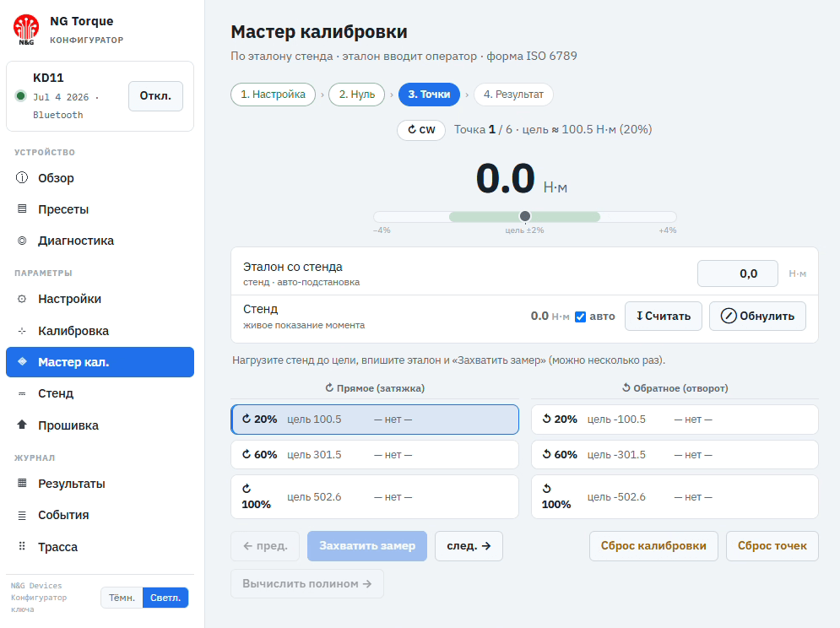Click the Обнулить button

[x=757, y=317]
